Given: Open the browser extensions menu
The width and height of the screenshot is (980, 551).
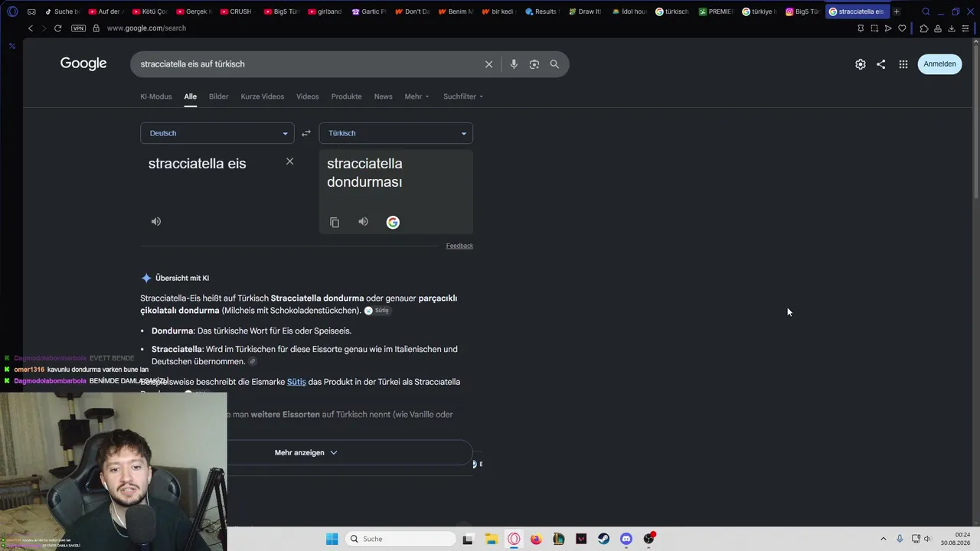Looking at the screenshot, I should pyautogui.click(x=924, y=28).
